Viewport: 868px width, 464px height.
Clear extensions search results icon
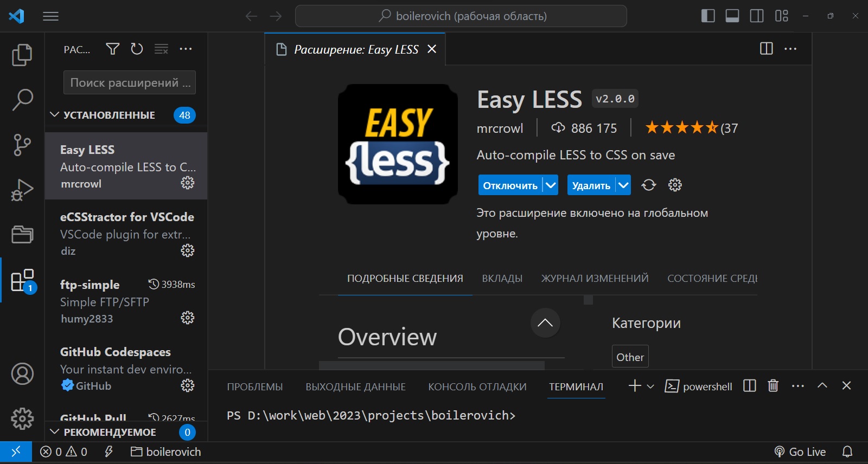click(x=161, y=49)
